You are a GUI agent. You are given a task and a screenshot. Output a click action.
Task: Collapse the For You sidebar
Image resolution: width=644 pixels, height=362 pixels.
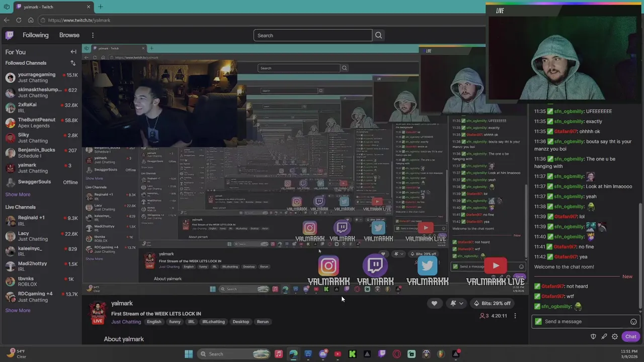(x=73, y=52)
